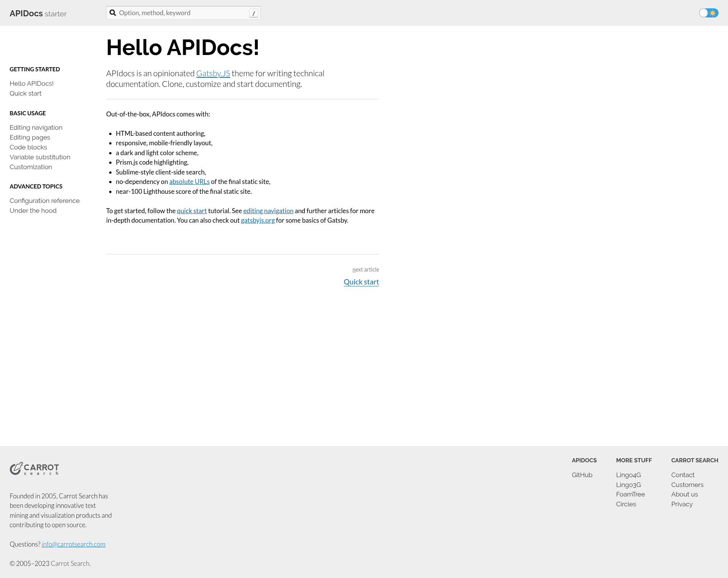Viewport: 728px width, 578px height.
Task: Click the GETTING STARTED section heading
Action: click(35, 69)
